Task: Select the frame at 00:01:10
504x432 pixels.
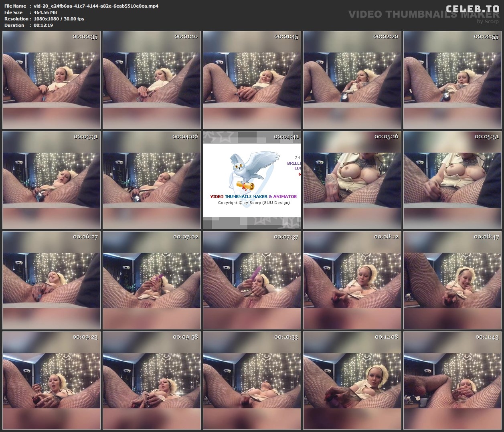Action: [152, 80]
